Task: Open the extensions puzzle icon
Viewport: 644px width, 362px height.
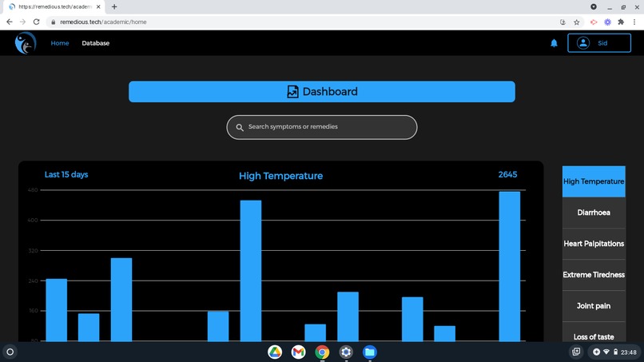Action: tap(621, 22)
